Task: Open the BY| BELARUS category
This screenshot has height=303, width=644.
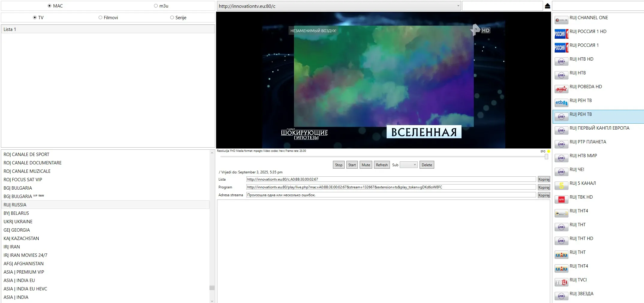Action: tap(105, 213)
